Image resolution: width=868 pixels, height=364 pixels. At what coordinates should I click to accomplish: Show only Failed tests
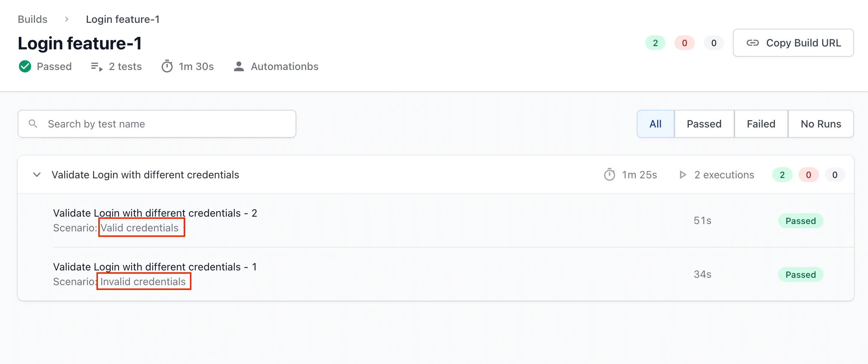761,124
